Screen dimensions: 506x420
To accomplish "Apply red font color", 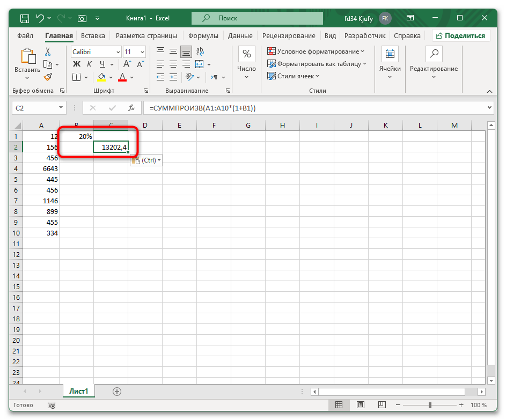I will [122, 77].
